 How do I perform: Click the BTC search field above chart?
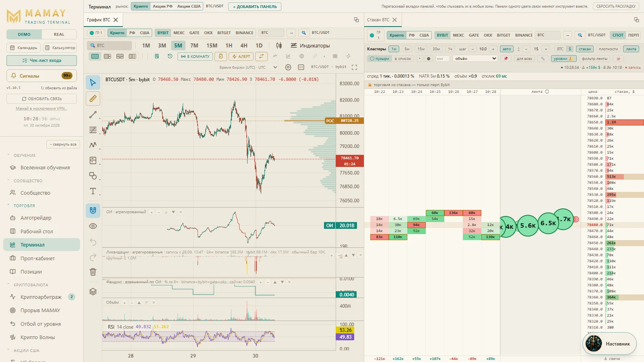[x=109, y=45]
